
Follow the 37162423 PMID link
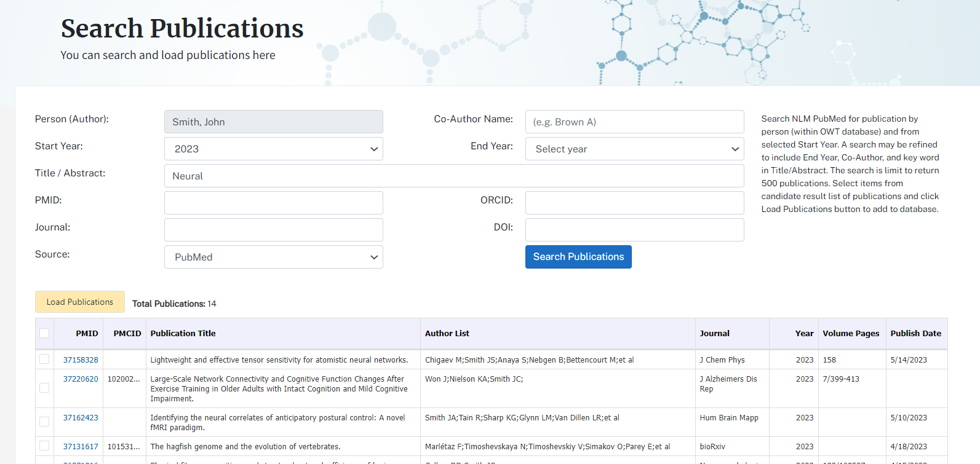pos(81,418)
